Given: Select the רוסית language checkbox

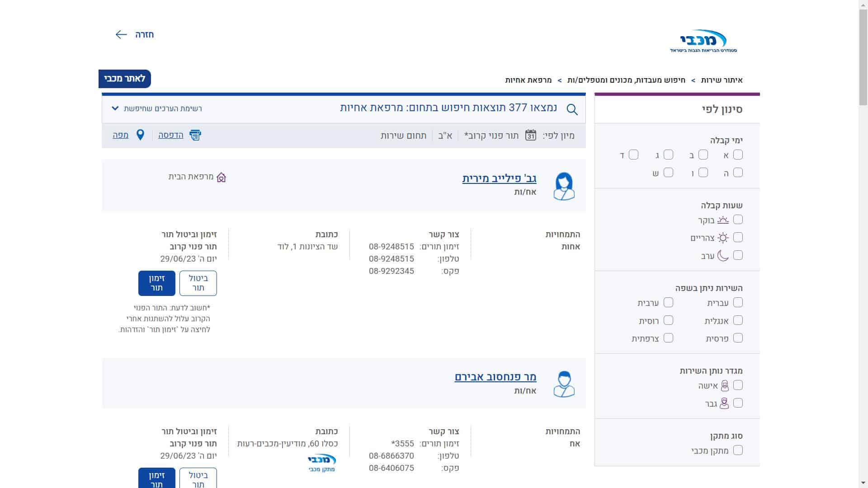Looking at the screenshot, I should (x=668, y=320).
